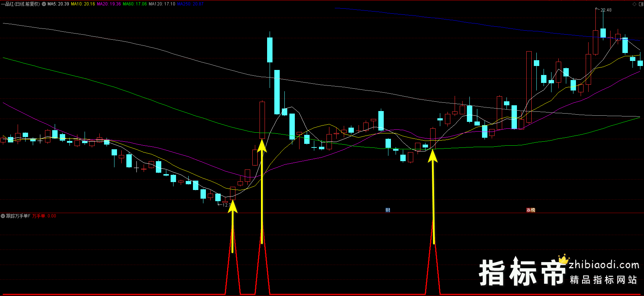Click the 跟踪万手单F indicator name
The image size is (644, 296).
(18, 216)
